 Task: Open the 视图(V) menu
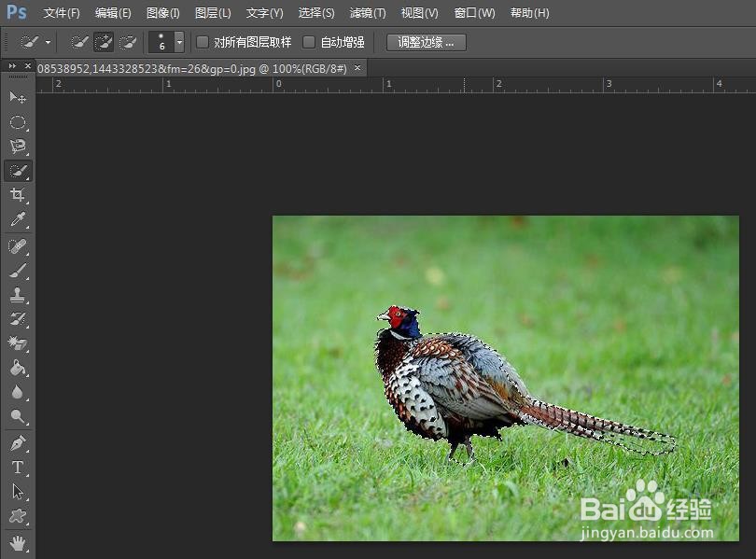[419, 13]
